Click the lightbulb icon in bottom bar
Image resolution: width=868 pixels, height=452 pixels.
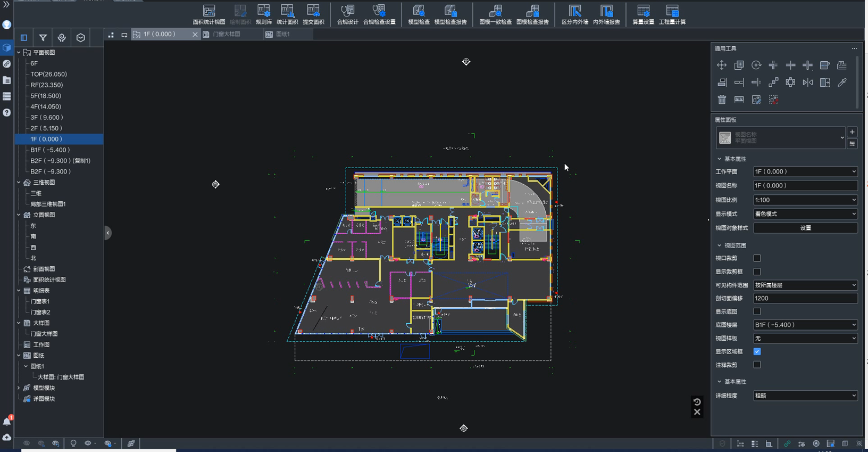click(73, 443)
